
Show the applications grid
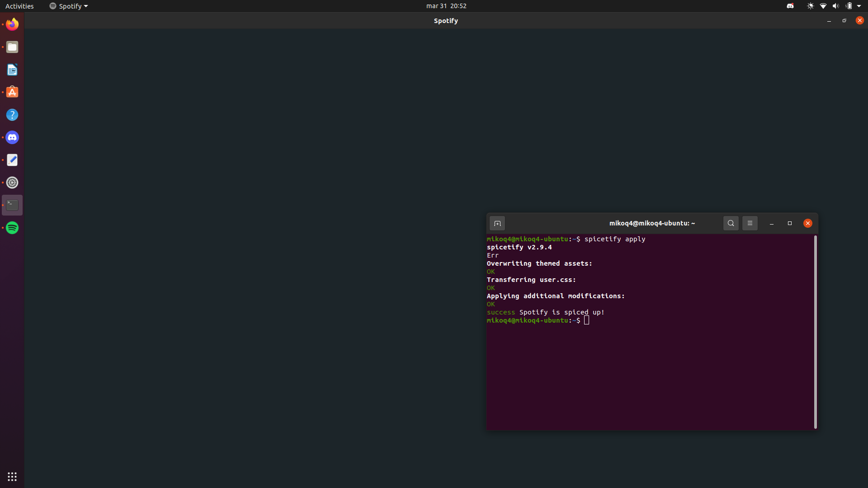[x=12, y=477]
